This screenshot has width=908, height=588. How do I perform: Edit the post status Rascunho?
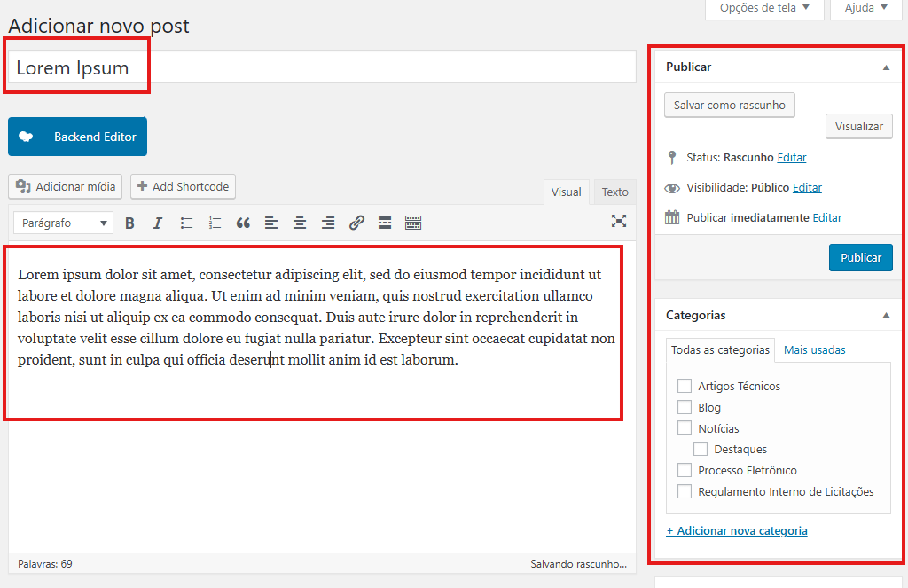point(792,158)
